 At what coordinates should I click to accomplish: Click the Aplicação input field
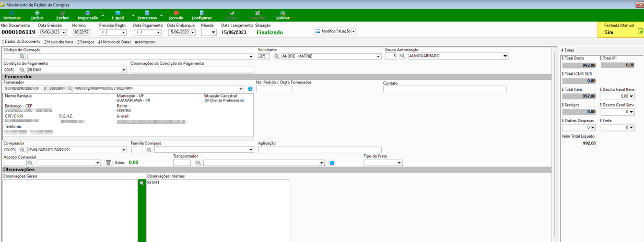[320, 150]
